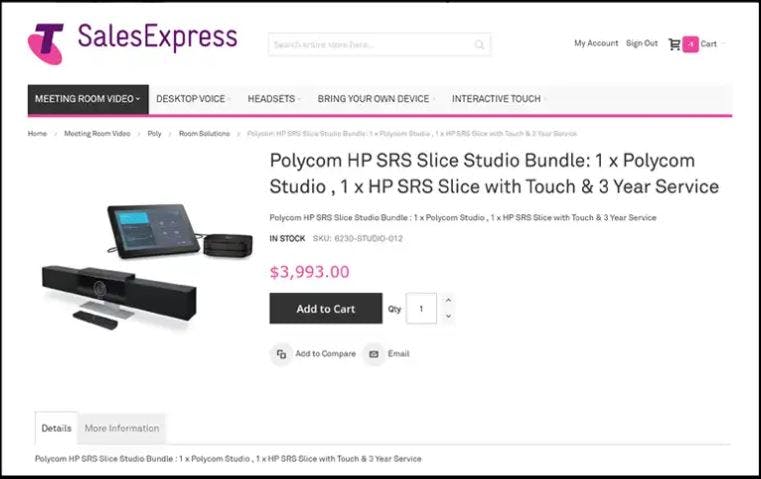761x479 pixels.
Task: Open the Interactive Touch menu
Action: point(498,99)
